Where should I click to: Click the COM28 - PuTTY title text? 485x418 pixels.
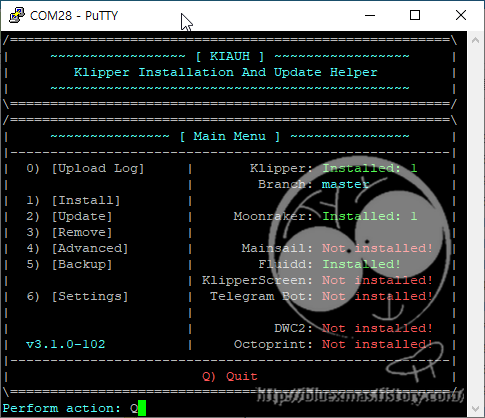[74, 16]
